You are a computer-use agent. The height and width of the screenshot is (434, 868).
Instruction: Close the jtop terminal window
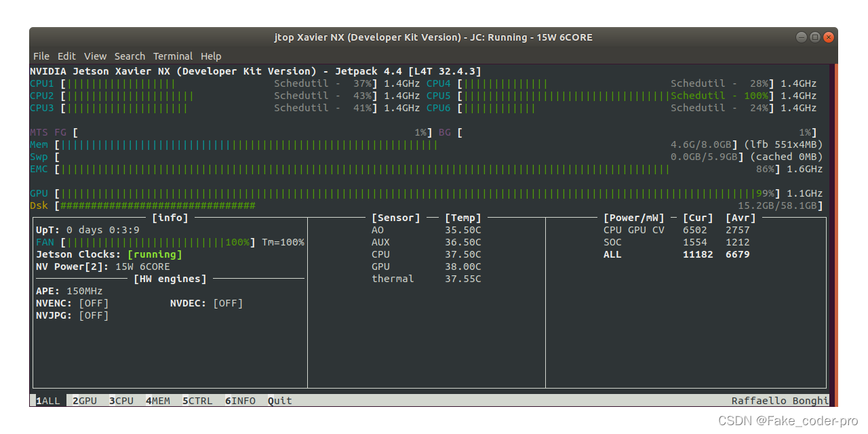pos(828,37)
